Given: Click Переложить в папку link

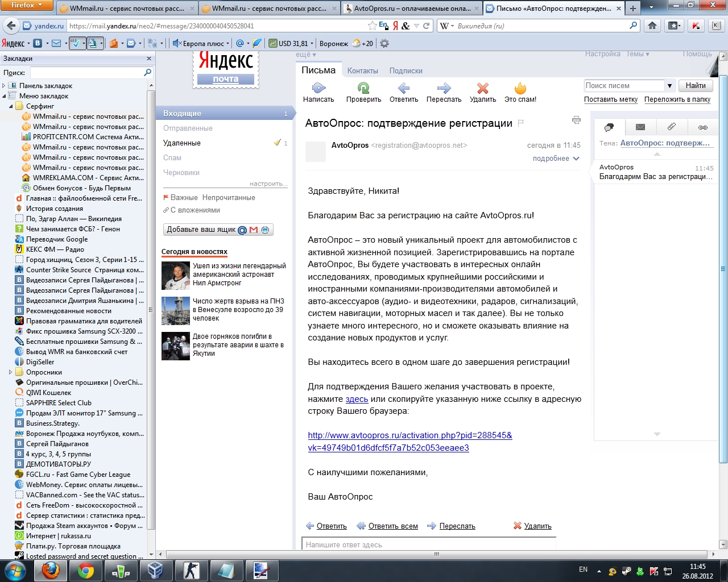Looking at the screenshot, I should click(677, 99).
